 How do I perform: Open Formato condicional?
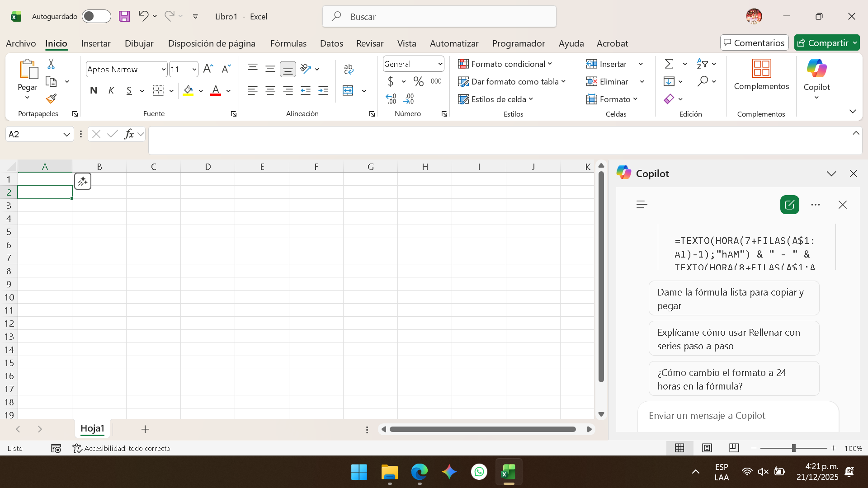(505, 64)
